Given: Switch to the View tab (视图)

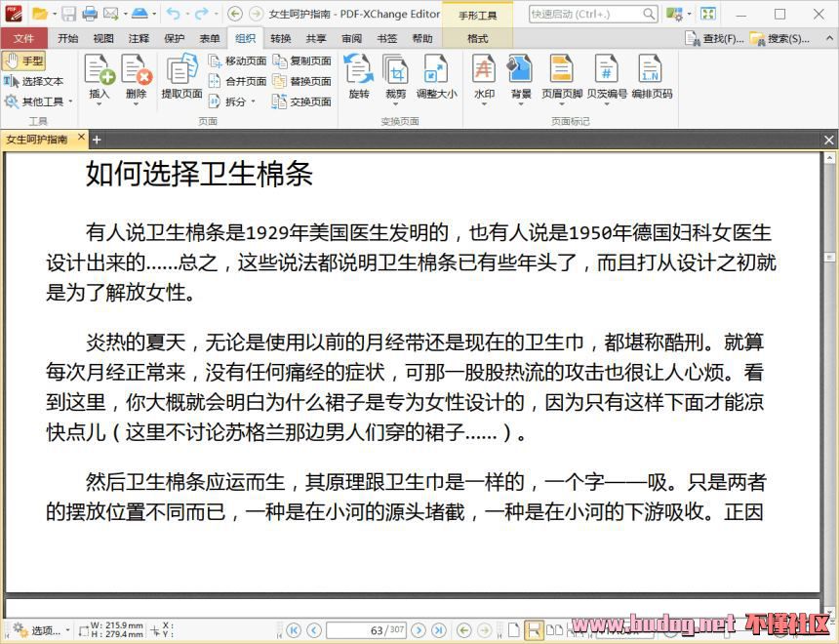Looking at the screenshot, I should [x=103, y=39].
